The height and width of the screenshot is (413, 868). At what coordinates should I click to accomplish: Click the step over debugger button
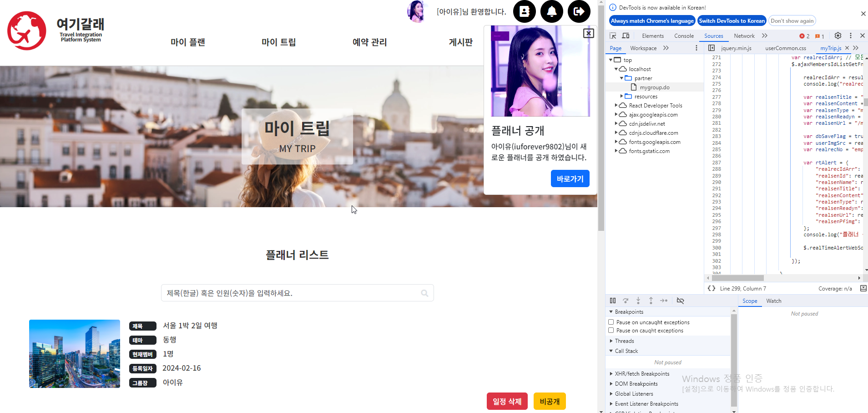pos(626,301)
